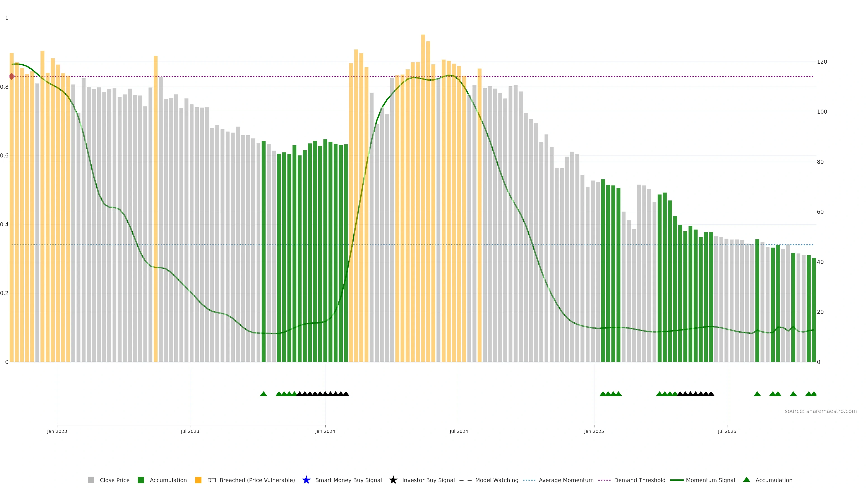This screenshot has width=868, height=488.
Task: Click the Investor Buy Signal legend label
Action: tap(428, 480)
